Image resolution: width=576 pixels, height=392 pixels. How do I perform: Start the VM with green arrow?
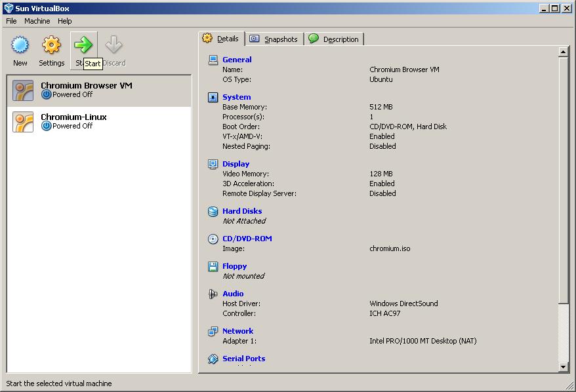[x=83, y=45]
